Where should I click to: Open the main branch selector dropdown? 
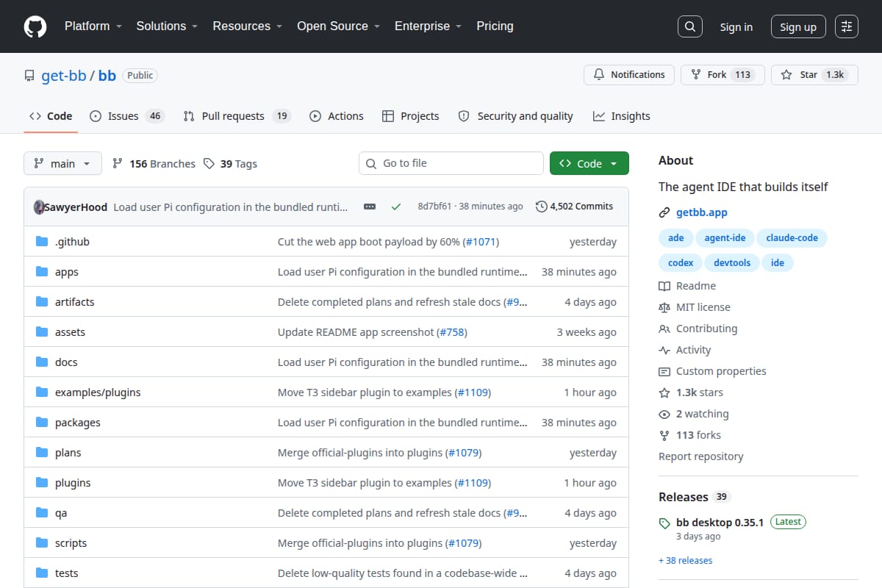[x=62, y=163]
